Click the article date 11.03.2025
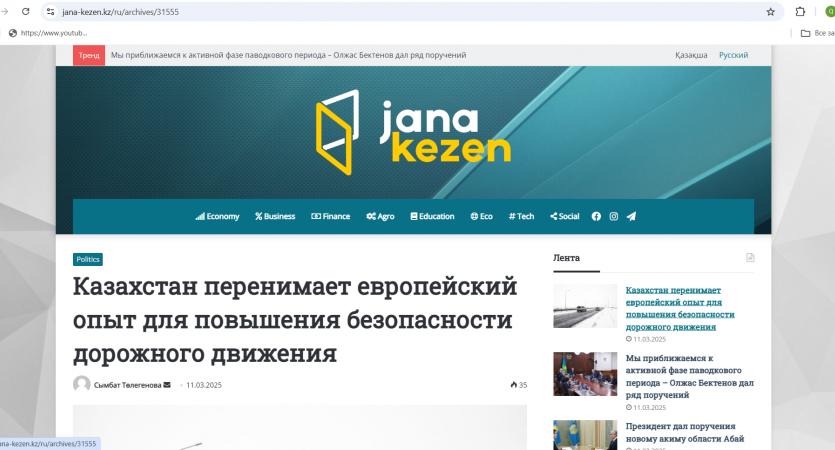The height and width of the screenshot is (450, 835). point(204,385)
